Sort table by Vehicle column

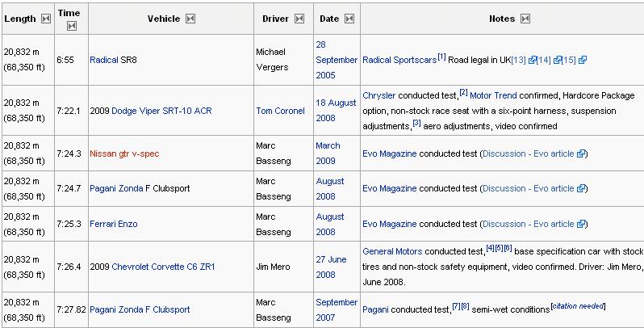[190, 18]
